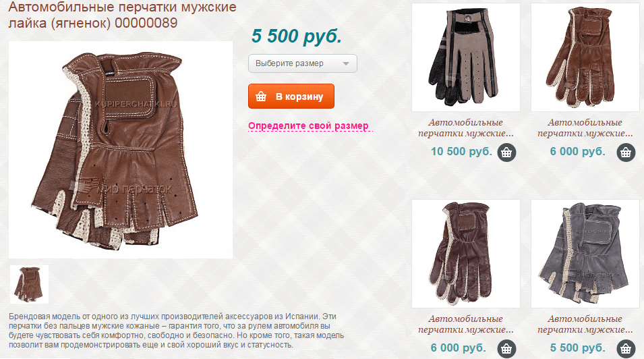Open product title link above top-right 6 000 руб.
This screenshot has width=644, height=359.
pyautogui.click(x=585, y=128)
